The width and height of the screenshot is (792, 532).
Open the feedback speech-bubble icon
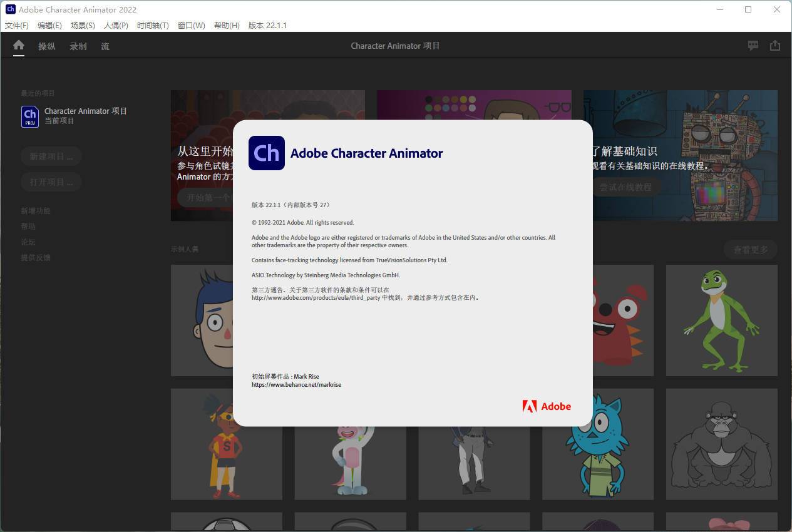(x=753, y=46)
